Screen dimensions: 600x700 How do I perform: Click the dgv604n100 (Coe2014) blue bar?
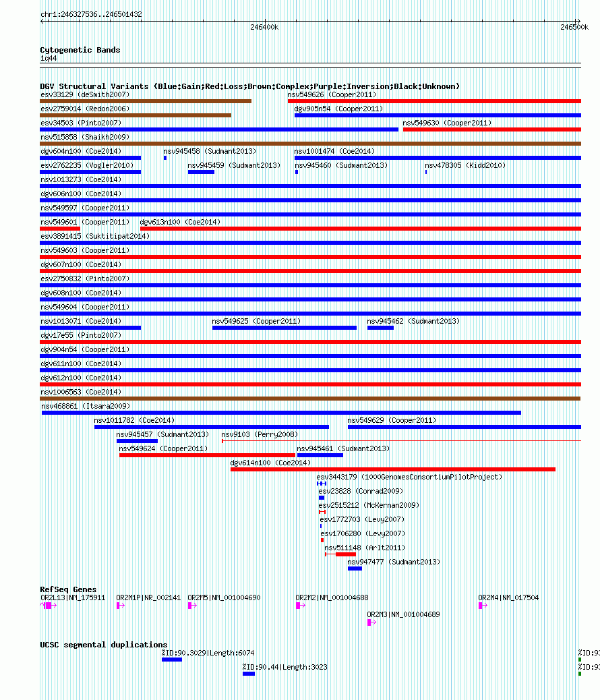(90, 158)
